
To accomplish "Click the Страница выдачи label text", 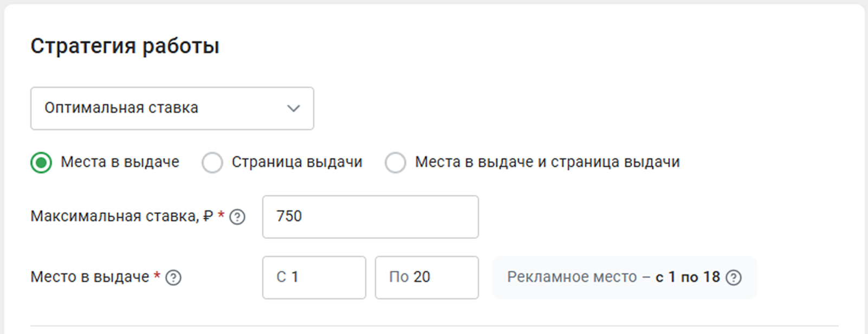I will (297, 162).
